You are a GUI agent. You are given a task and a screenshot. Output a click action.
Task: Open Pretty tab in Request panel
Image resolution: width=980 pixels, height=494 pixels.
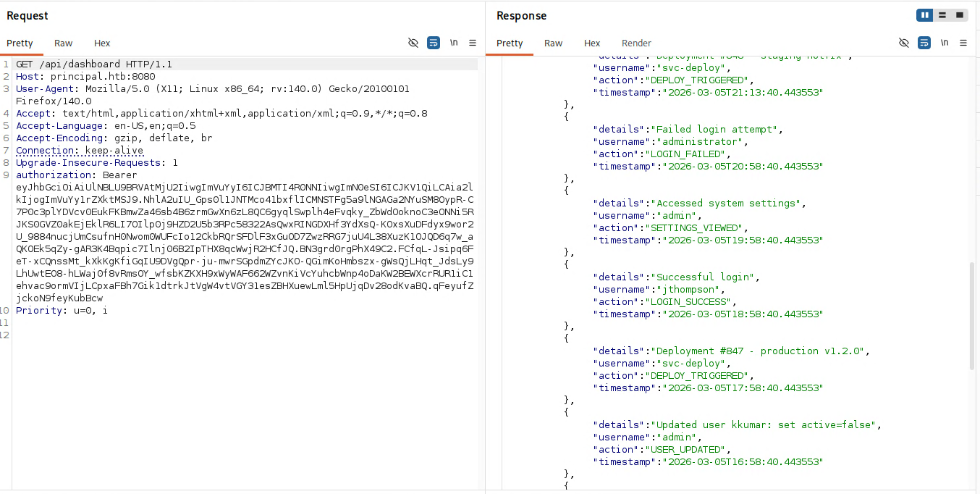[20, 43]
